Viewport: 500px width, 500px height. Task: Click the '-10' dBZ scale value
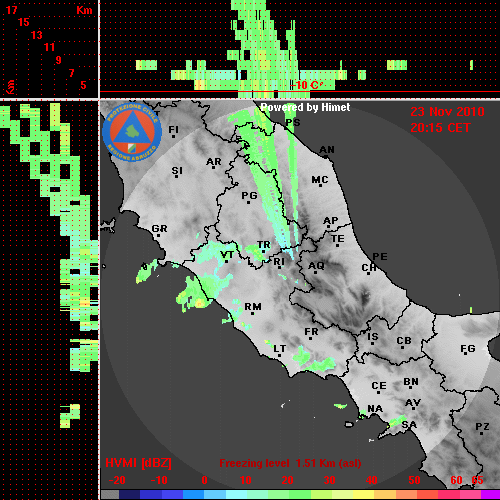click(159, 480)
